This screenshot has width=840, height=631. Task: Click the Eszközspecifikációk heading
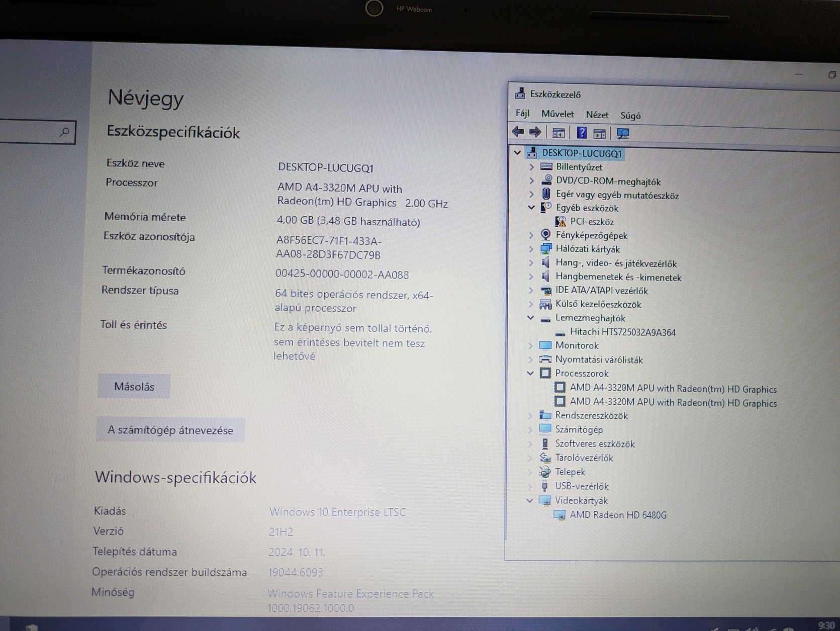point(173,132)
